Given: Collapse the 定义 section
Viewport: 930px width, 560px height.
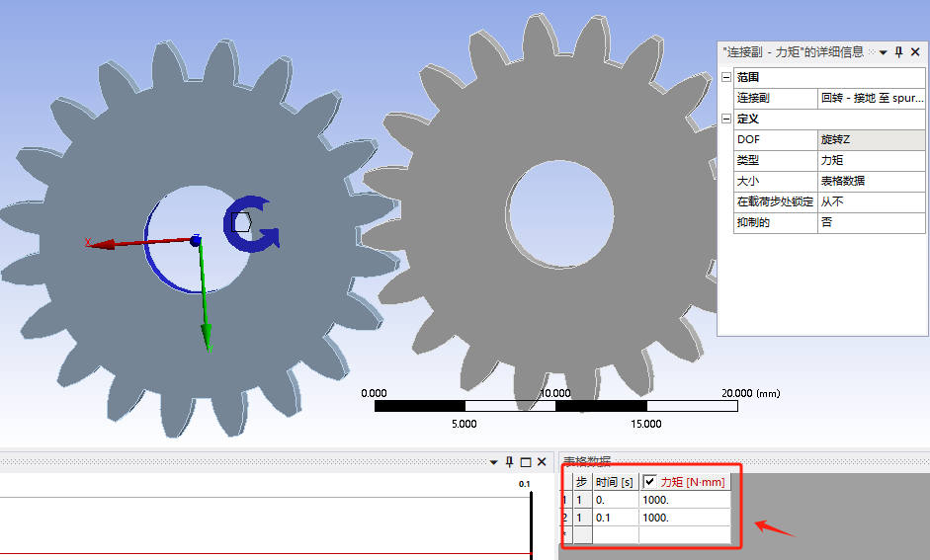Looking at the screenshot, I should click(x=726, y=119).
